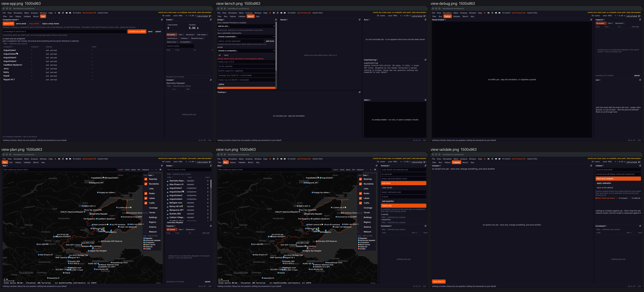Enable the Terrain layer in view-run
Screen dimensions: 644x292
[x=360, y=212]
